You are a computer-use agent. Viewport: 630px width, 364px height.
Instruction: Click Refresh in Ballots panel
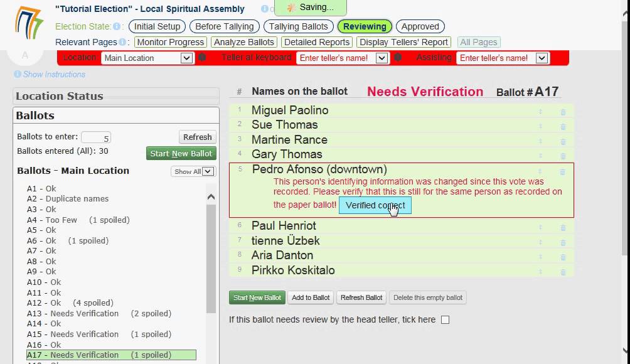point(197,137)
